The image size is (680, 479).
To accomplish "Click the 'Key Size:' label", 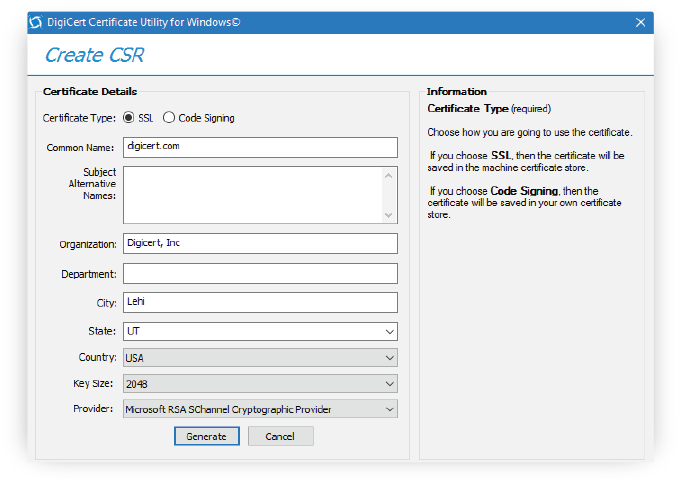I will (93, 384).
